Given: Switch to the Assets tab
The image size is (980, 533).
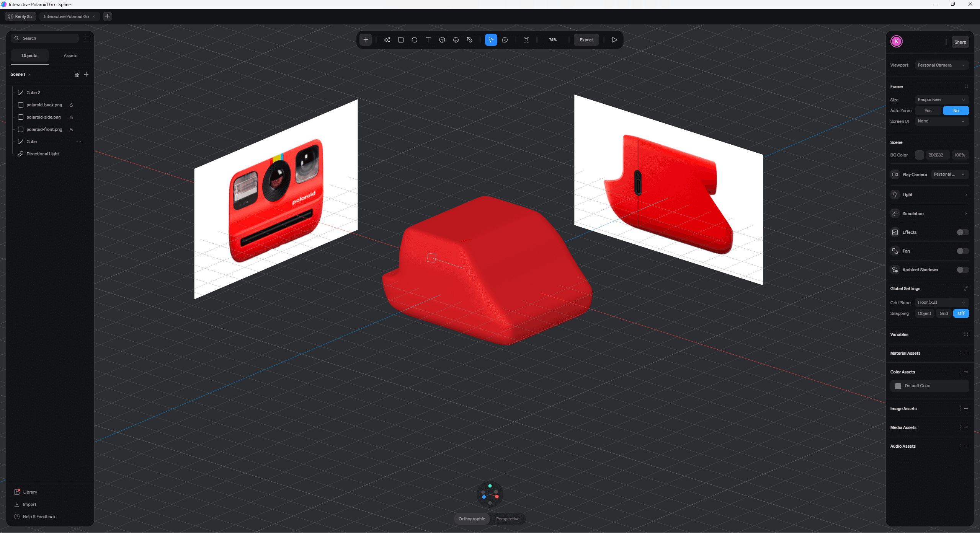Looking at the screenshot, I should (70, 55).
